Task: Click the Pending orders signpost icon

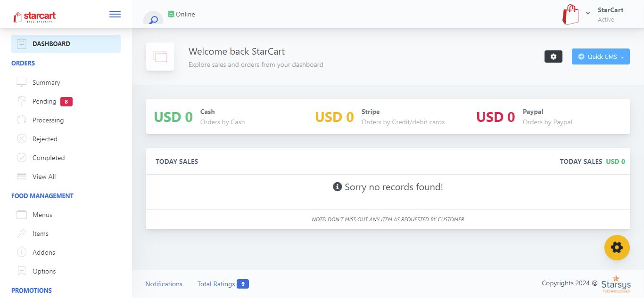Action: coord(22,101)
